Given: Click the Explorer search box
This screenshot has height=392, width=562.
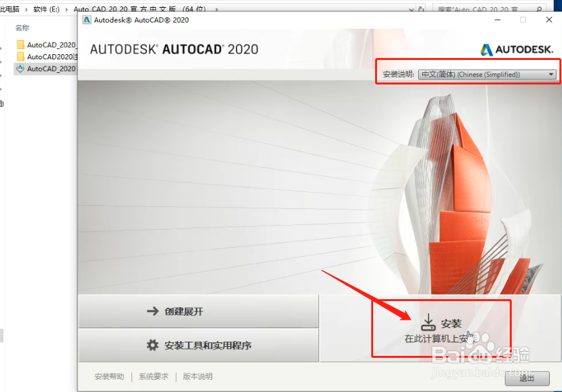Looking at the screenshot, I should tap(489, 9).
